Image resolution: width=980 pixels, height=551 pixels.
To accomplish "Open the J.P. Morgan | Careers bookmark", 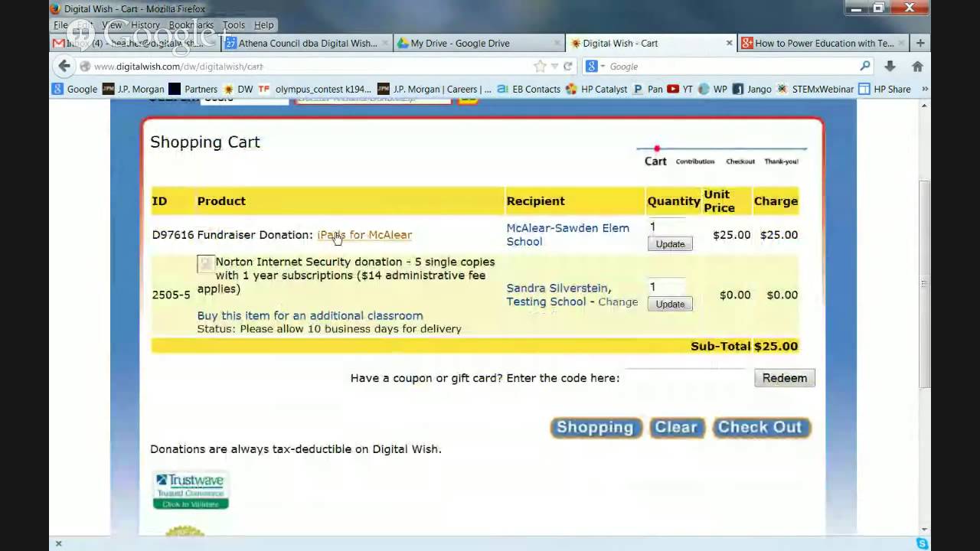I will [x=435, y=89].
